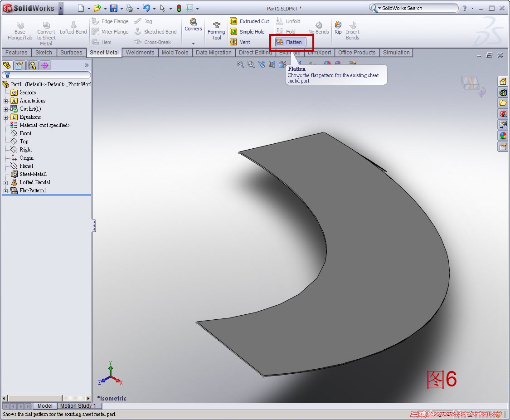Click the Zoom to Fit view icon
This screenshot has width=510, height=420.
point(240,64)
